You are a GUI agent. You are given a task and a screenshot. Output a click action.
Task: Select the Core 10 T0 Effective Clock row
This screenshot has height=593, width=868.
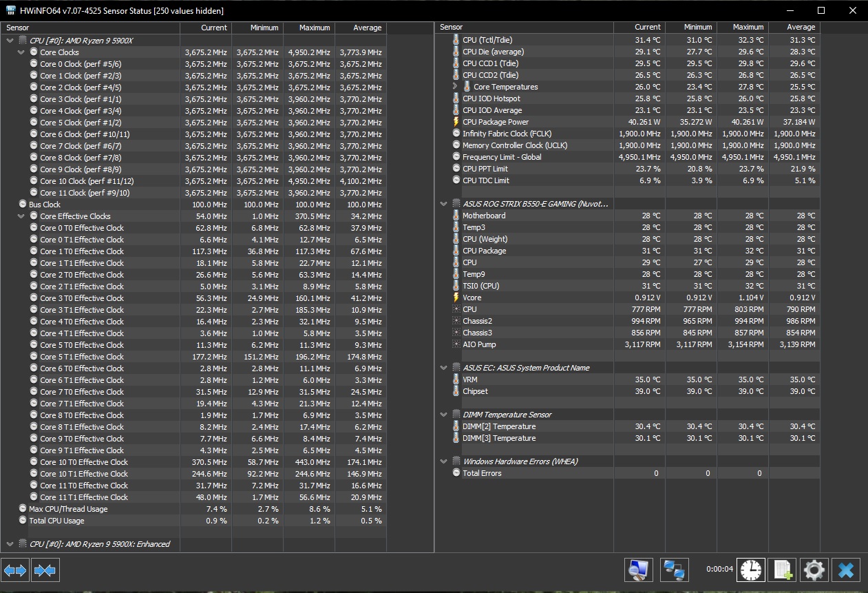click(x=194, y=462)
